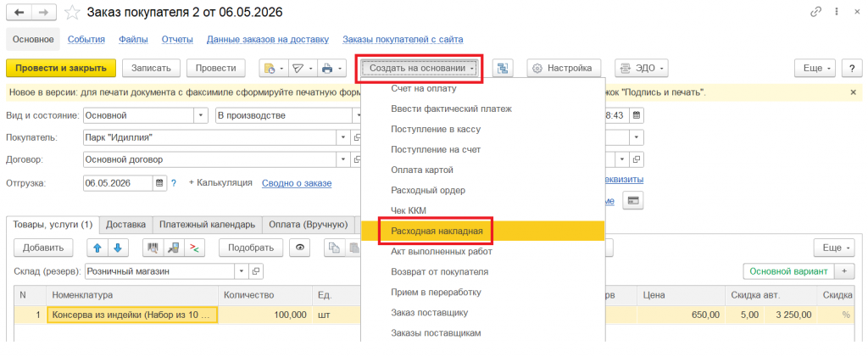868x357 pixels.
Task: Choose Ввести фактический платеж
Action: coord(482,109)
